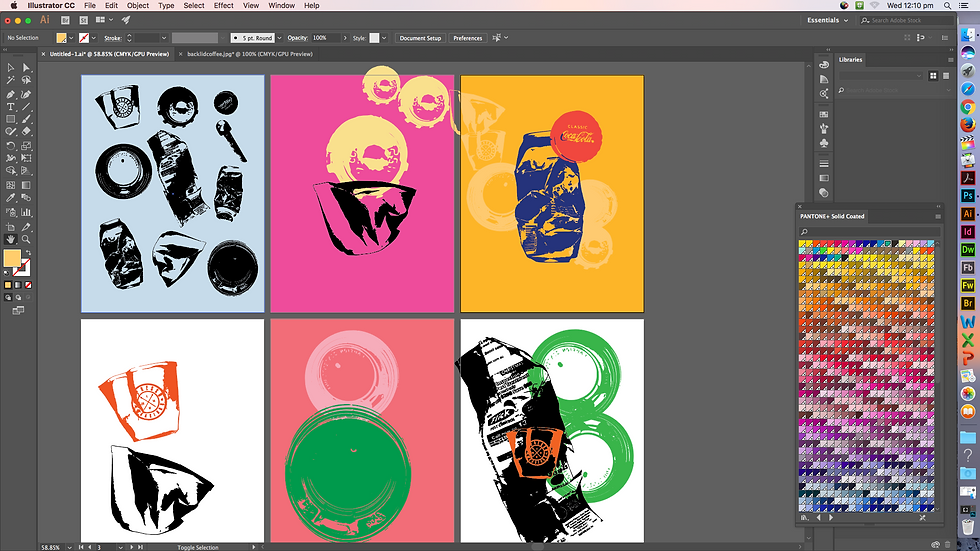980x551 pixels.
Task: Open the Effect menu
Action: coord(223,5)
